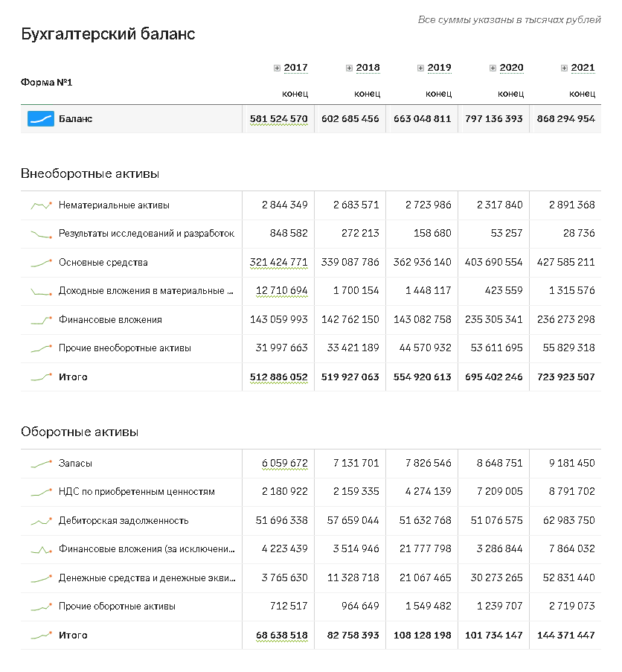The image size is (622, 672).
Task: Click the blue Баланс chart icon
Action: tap(41, 119)
